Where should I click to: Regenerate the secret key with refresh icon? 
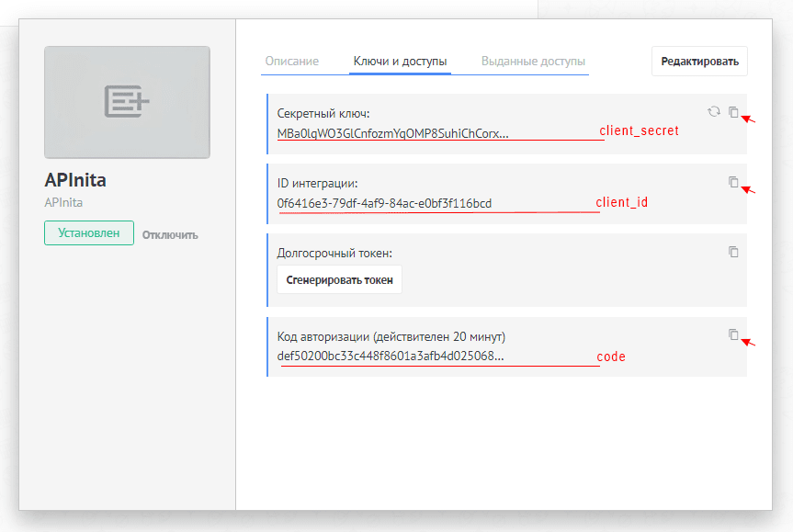(x=714, y=112)
